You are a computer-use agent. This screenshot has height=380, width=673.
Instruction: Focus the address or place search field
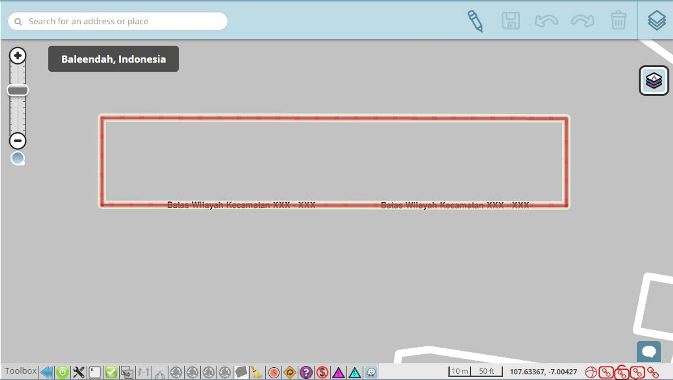click(x=118, y=21)
